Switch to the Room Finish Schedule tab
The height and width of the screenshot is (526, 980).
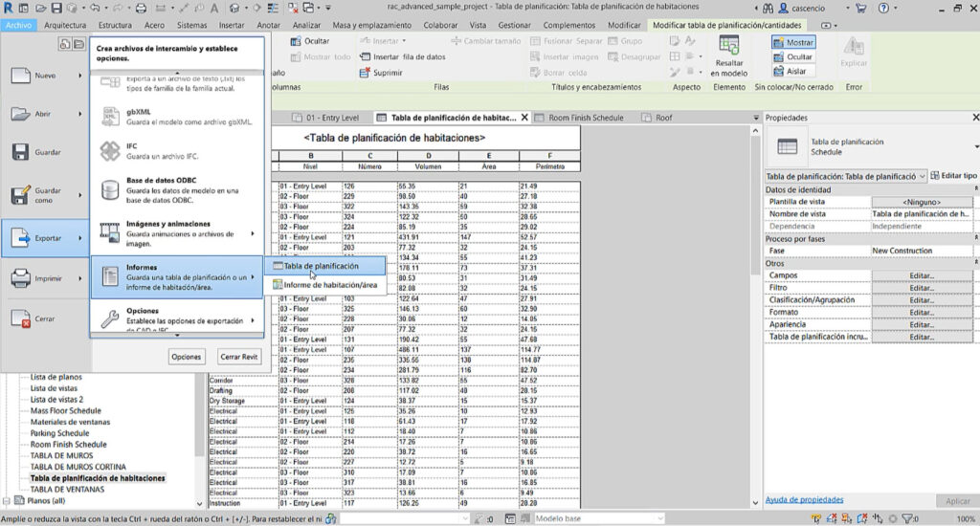coord(585,118)
